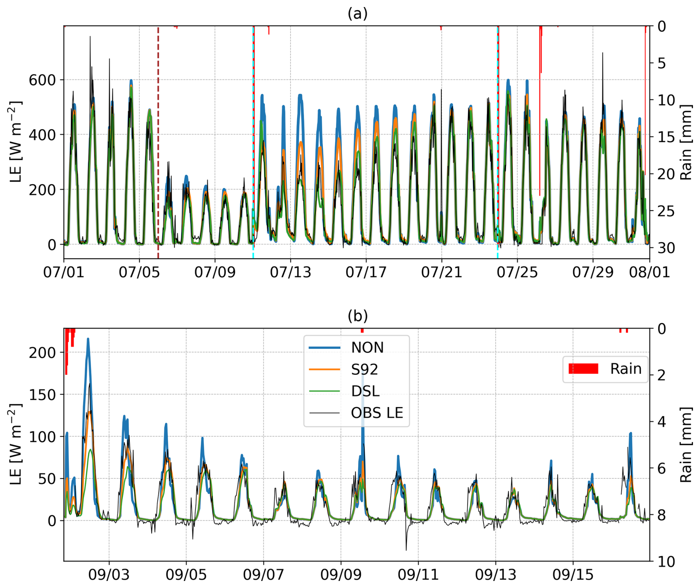Select the OBS LE legend label

tap(377, 413)
